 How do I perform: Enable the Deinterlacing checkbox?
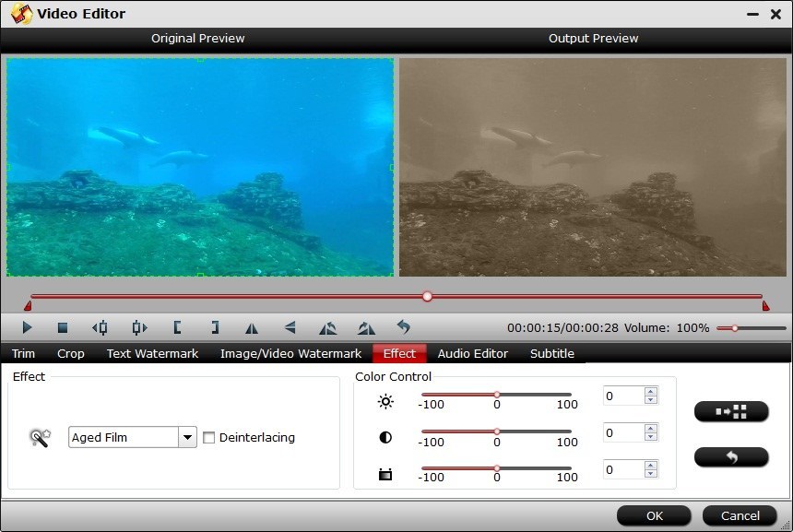(x=209, y=437)
